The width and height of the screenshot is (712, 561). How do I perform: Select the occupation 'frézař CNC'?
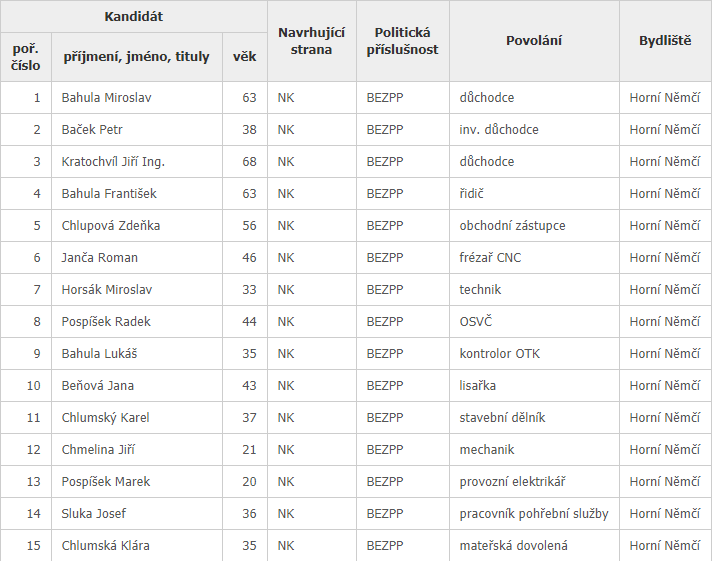[x=490, y=258]
